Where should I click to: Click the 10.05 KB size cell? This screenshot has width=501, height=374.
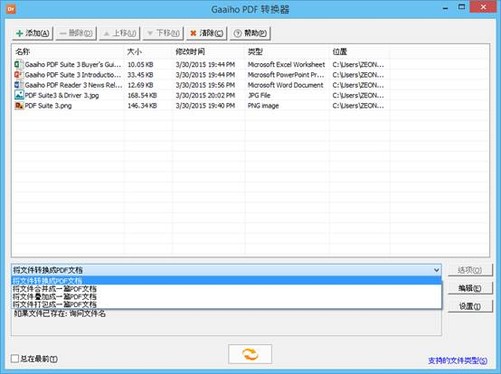140,65
